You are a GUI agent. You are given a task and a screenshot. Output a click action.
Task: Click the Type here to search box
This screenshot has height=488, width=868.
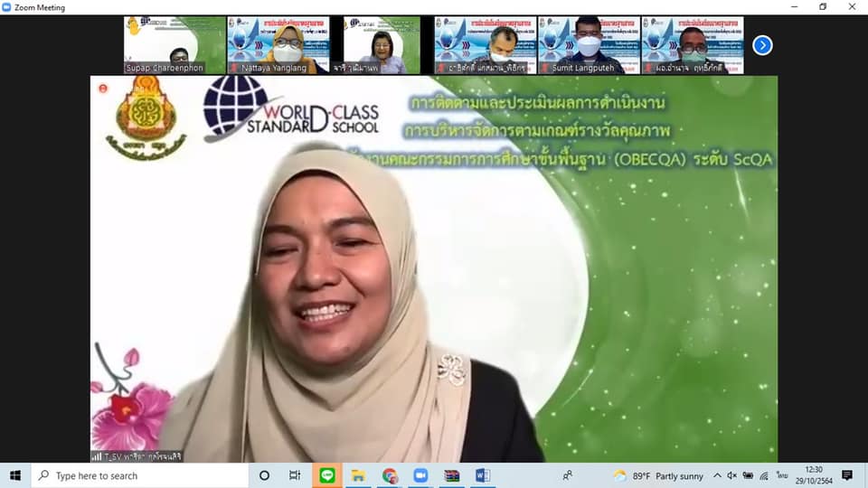click(139, 475)
